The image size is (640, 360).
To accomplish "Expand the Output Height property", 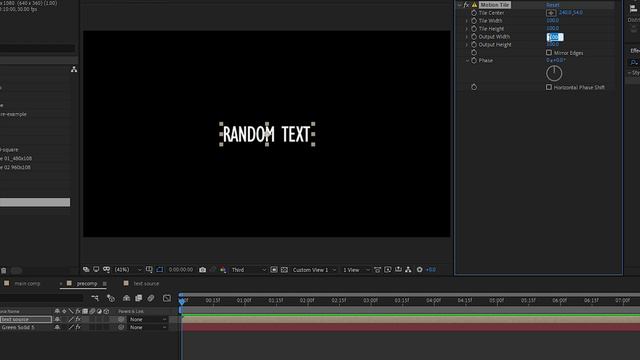I will [467, 44].
